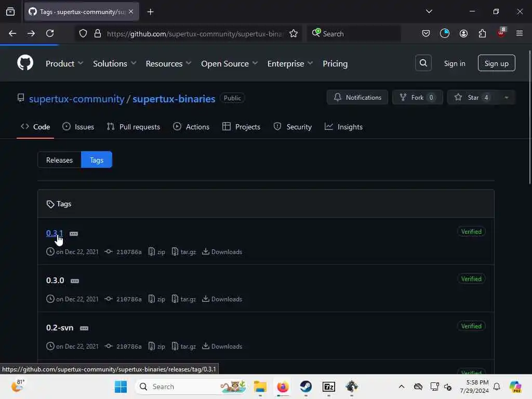This screenshot has width=532, height=399.
Task: Open Steam from the taskbar
Action: [305, 387]
